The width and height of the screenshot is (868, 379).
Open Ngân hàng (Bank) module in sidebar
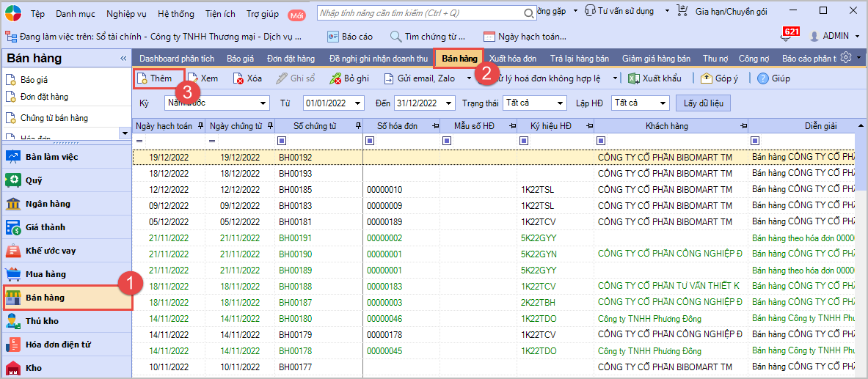point(48,204)
